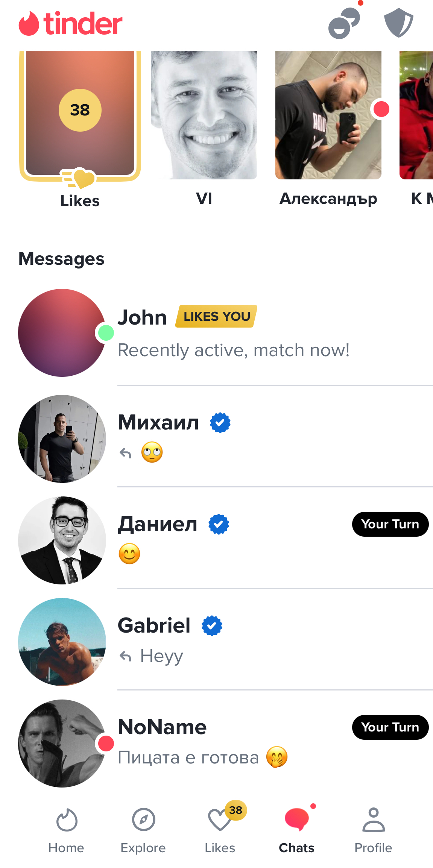Tap Даниел's verified checkmark badge

pyautogui.click(x=219, y=524)
